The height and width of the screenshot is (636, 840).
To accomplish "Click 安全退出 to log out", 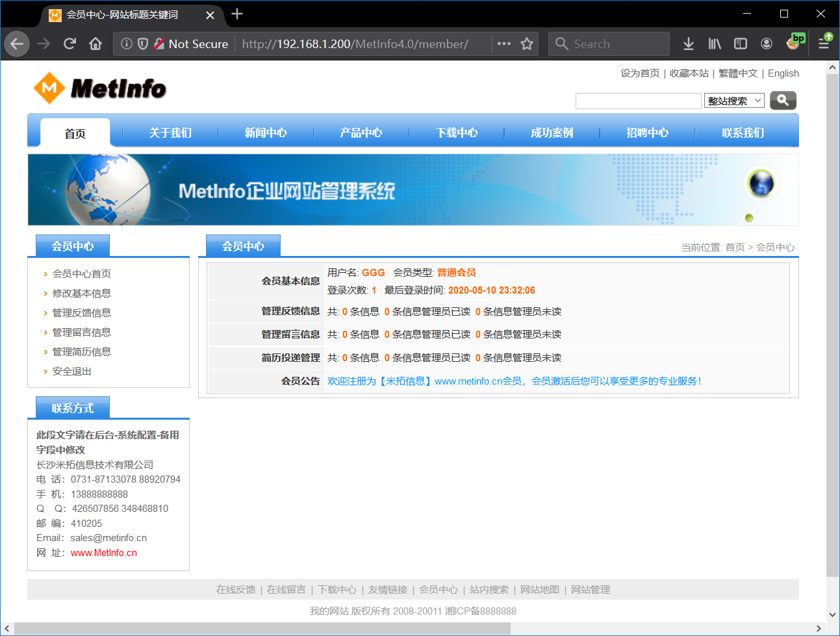I will (x=72, y=371).
